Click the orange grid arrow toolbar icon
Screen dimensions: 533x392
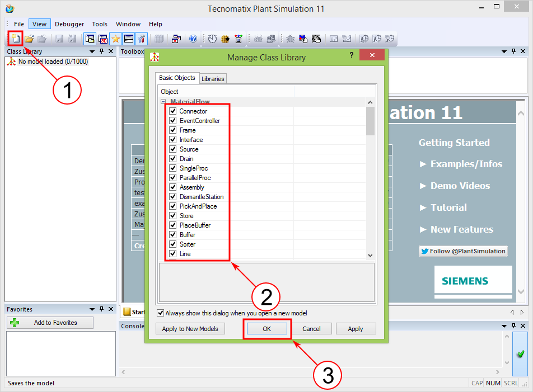pos(226,39)
